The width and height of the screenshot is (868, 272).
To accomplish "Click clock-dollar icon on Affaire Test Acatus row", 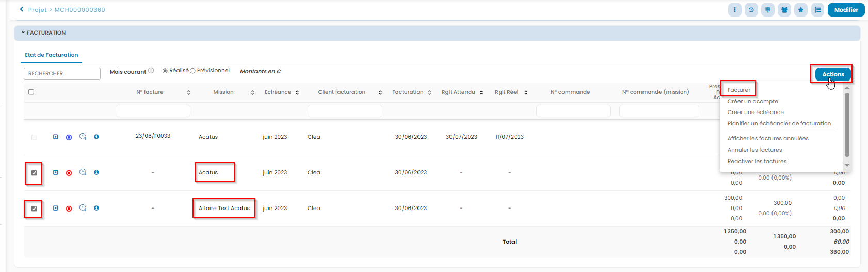I will 83,208.
